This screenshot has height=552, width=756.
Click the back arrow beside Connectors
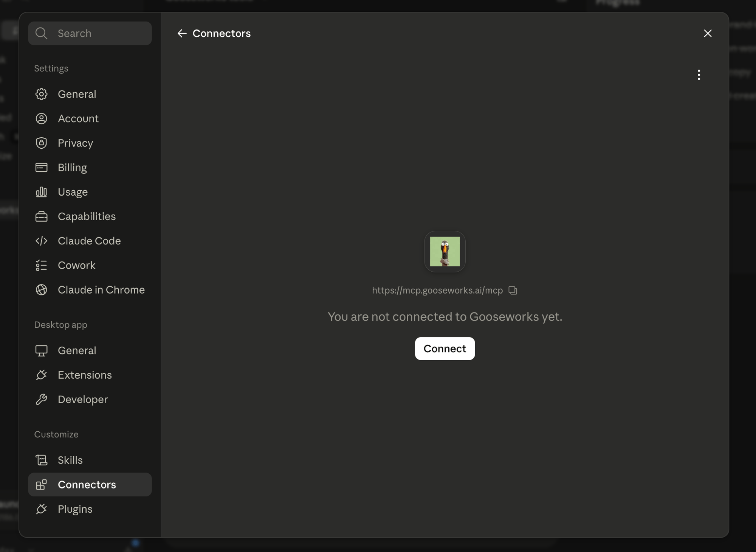[182, 33]
